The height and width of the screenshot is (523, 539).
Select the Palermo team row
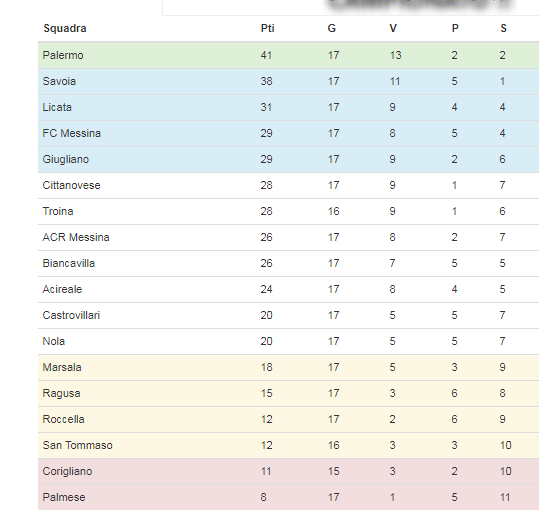[x=288, y=55]
